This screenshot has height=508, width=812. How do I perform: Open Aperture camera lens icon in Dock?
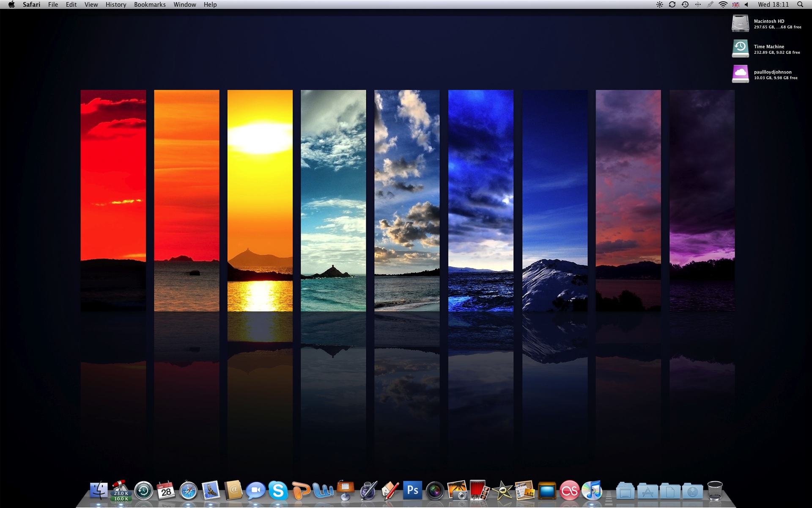click(435, 491)
